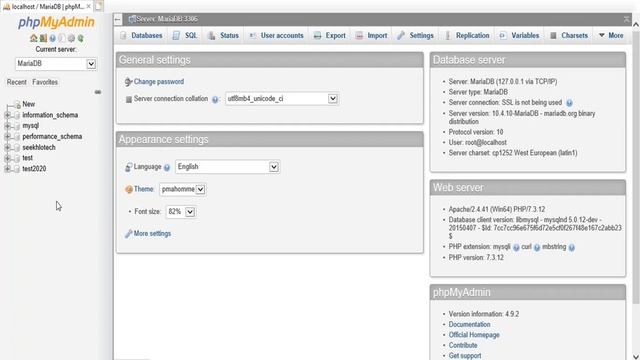Click the Get support link
640x360 pixels.
click(465, 356)
